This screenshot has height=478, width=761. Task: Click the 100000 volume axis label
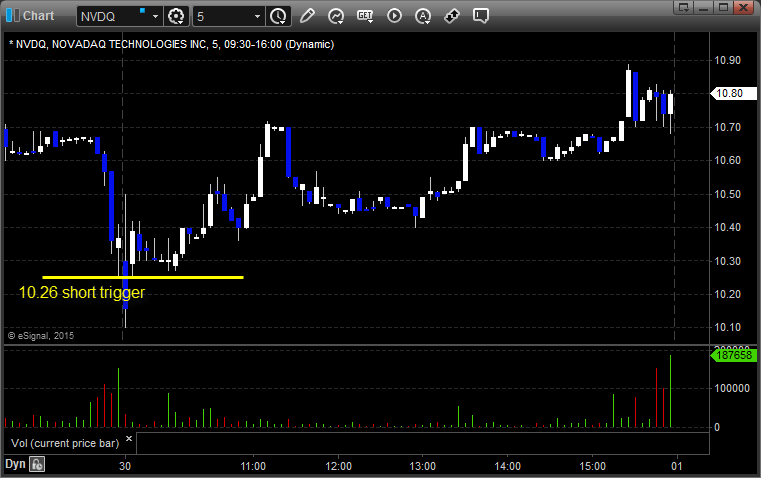point(732,388)
